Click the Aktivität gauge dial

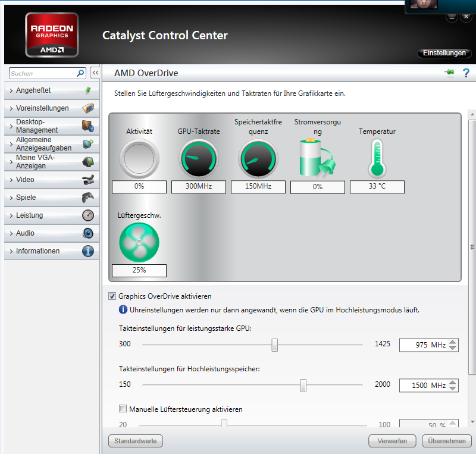(139, 158)
